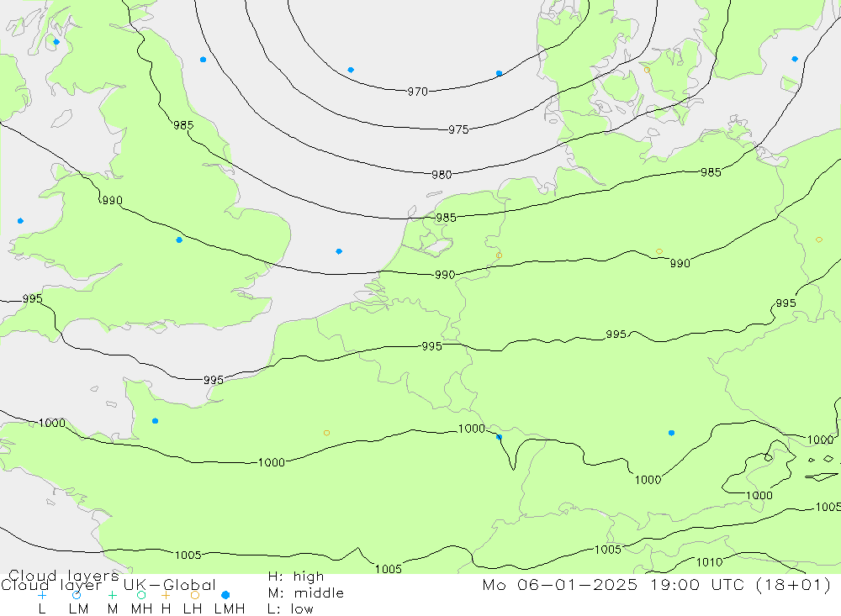841x616 pixels.
Task: Click the 980 isobar label
Action: tap(442, 175)
